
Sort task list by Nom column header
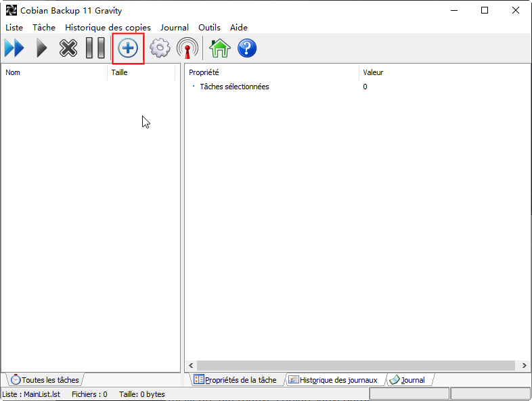coord(54,72)
